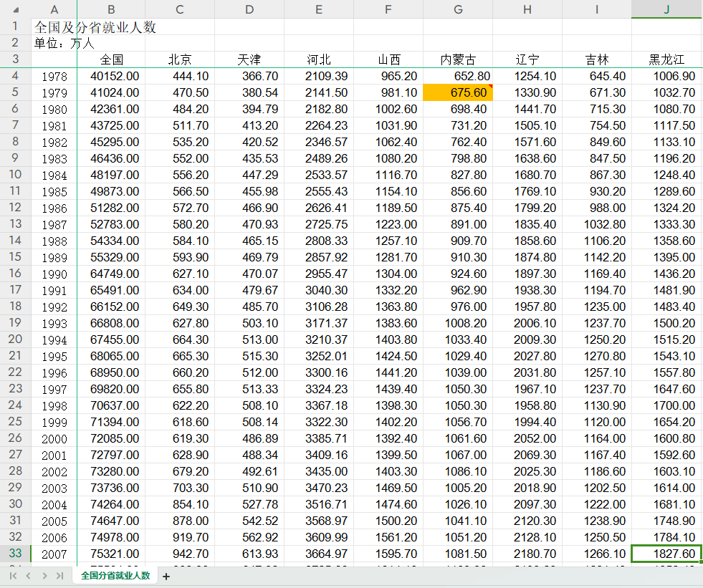Click cell with year 1990
Viewport: 703px width, 588px height.
(x=54, y=274)
